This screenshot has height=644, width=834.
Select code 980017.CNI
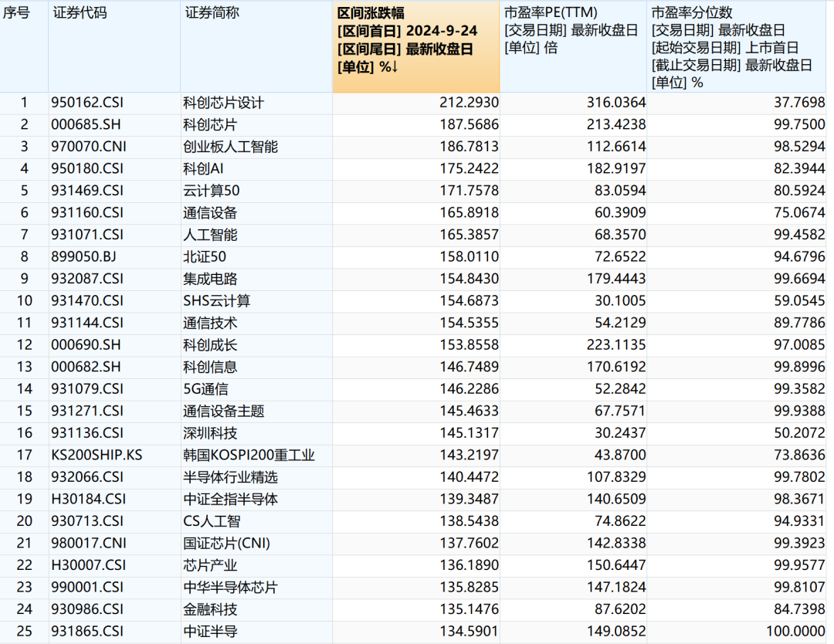89,544
